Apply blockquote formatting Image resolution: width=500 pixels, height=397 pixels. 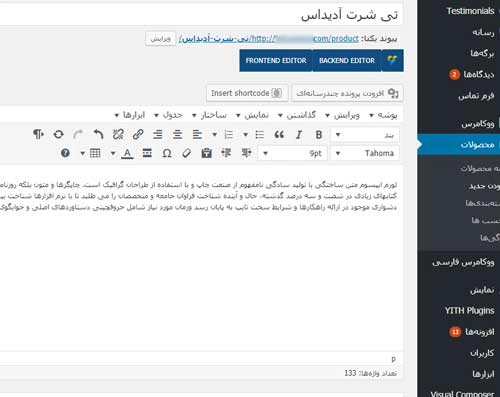point(279,135)
